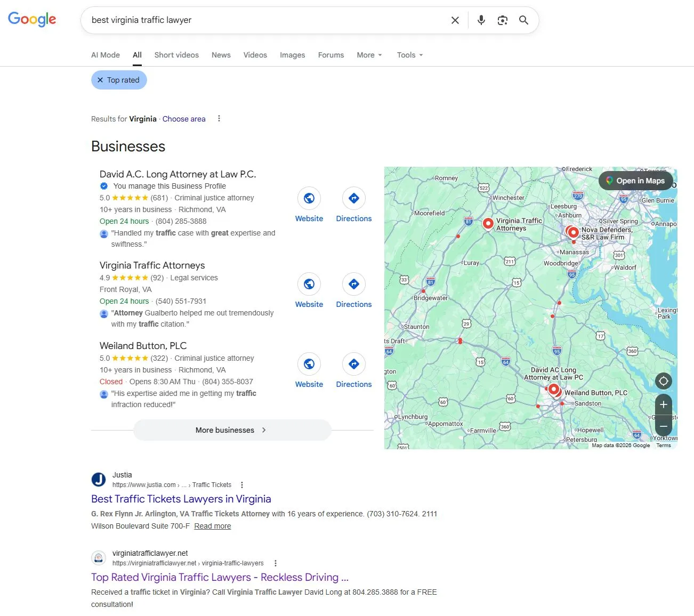Submit search with magnifying glass icon

[524, 20]
